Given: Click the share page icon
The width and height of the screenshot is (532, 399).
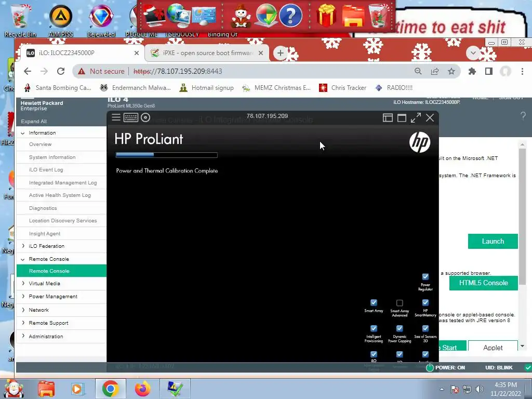Looking at the screenshot, I should [435, 71].
